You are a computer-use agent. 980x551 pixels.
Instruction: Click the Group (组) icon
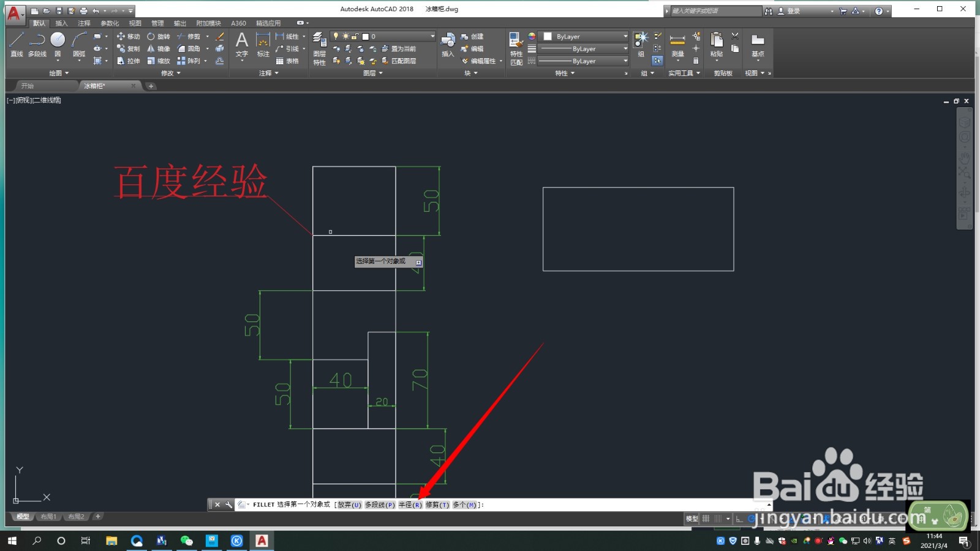click(x=641, y=45)
